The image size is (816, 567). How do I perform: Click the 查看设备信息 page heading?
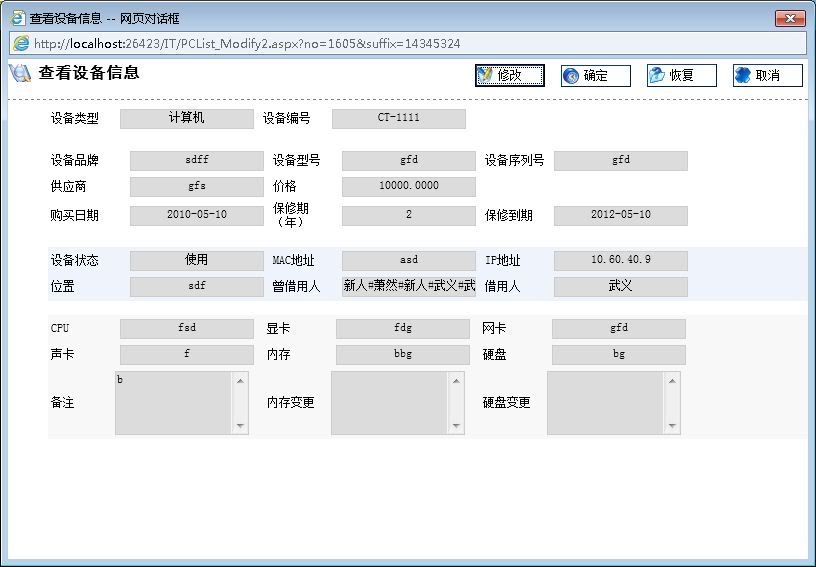click(89, 73)
